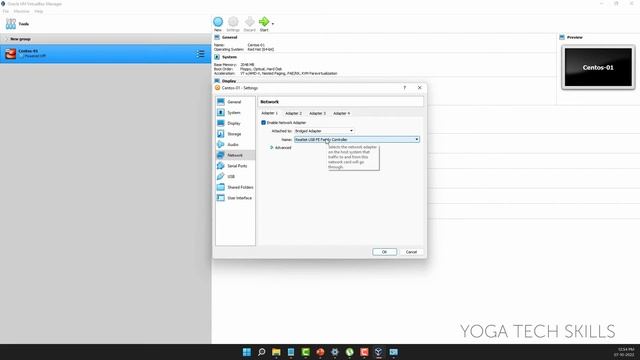Open the Machine menu

click(22, 11)
